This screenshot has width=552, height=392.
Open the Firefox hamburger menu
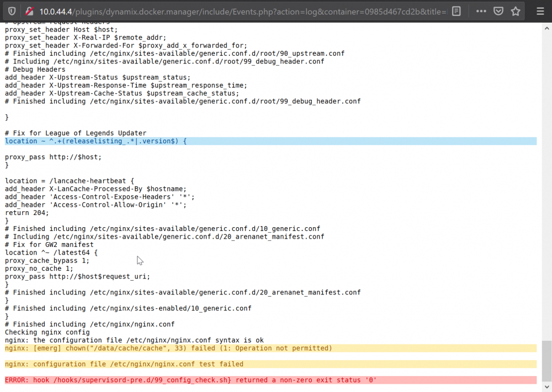tap(540, 11)
